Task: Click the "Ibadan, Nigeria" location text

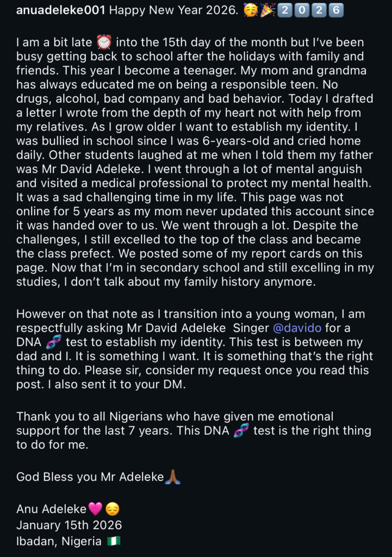Action: click(59, 541)
